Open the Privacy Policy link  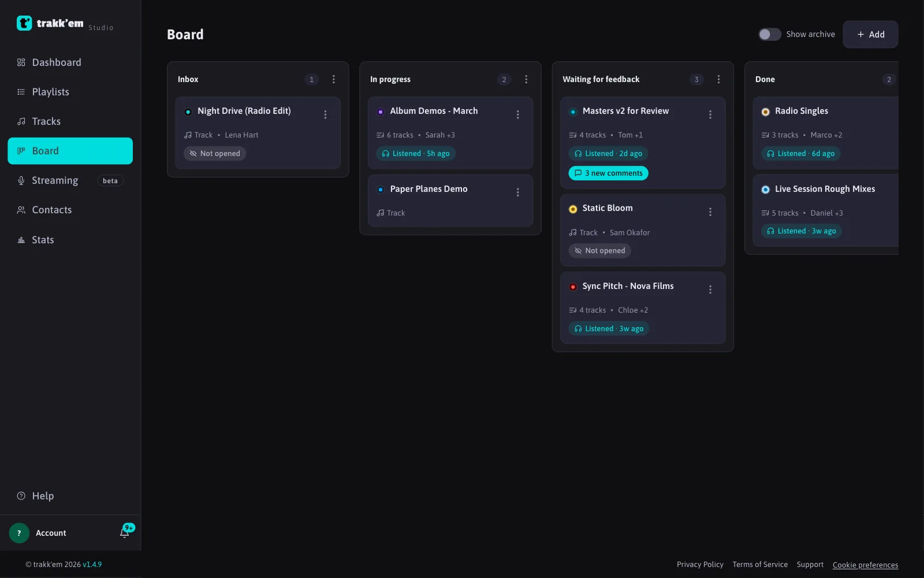coord(700,565)
